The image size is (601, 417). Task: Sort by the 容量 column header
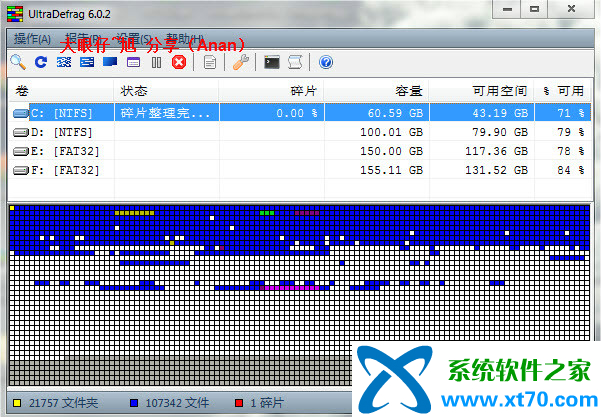point(376,91)
